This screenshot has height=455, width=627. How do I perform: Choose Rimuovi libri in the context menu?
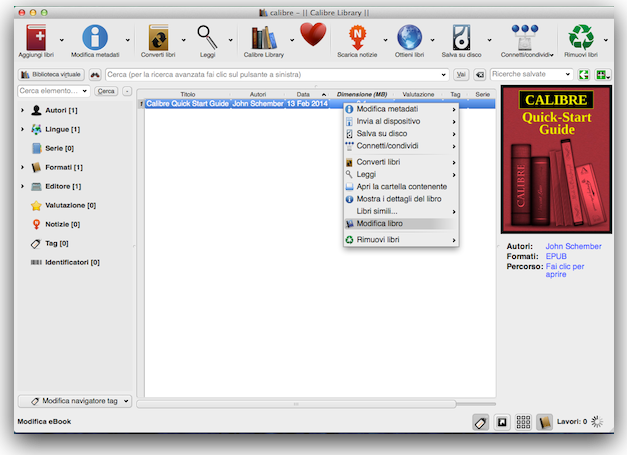tap(401, 240)
